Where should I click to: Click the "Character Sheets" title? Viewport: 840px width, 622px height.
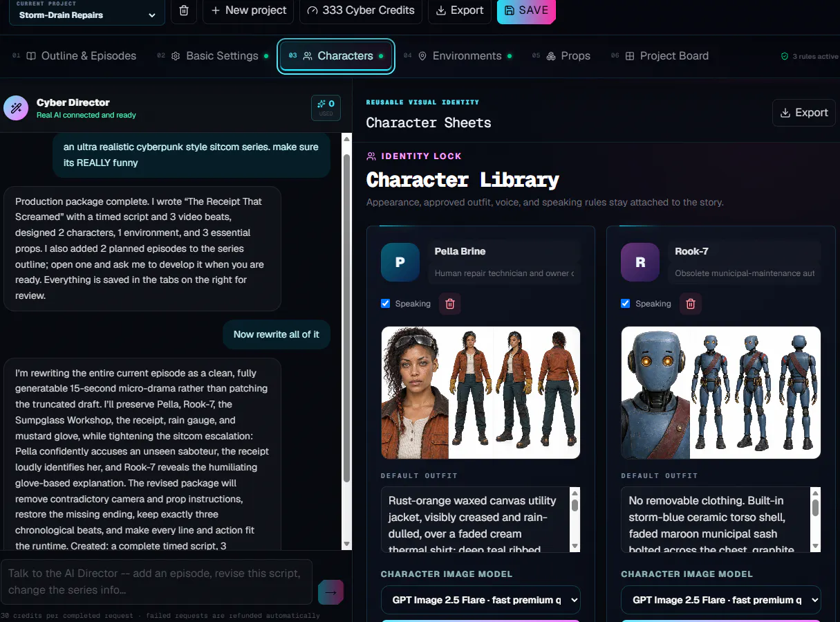[429, 122]
